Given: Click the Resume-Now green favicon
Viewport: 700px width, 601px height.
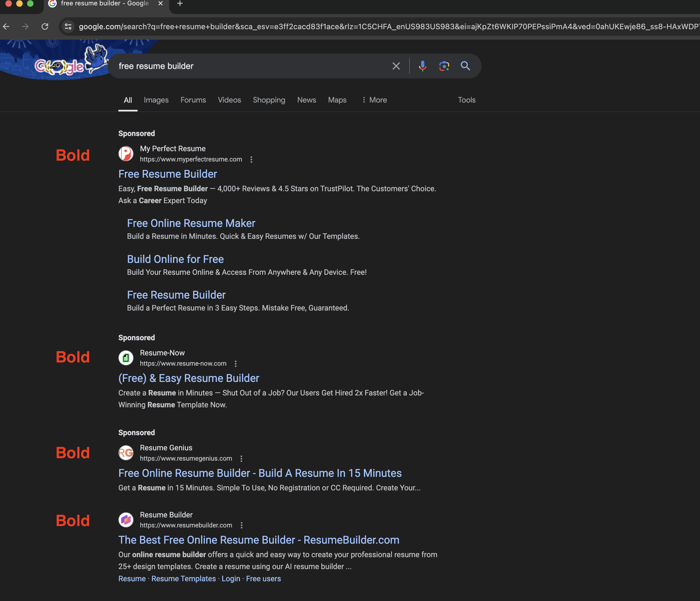Looking at the screenshot, I should tap(126, 358).
